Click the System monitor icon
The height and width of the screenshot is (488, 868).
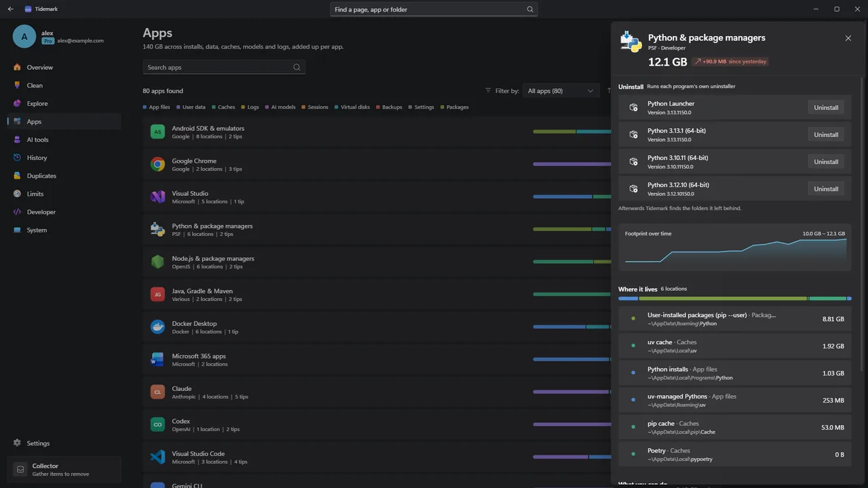click(x=18, y=230)
